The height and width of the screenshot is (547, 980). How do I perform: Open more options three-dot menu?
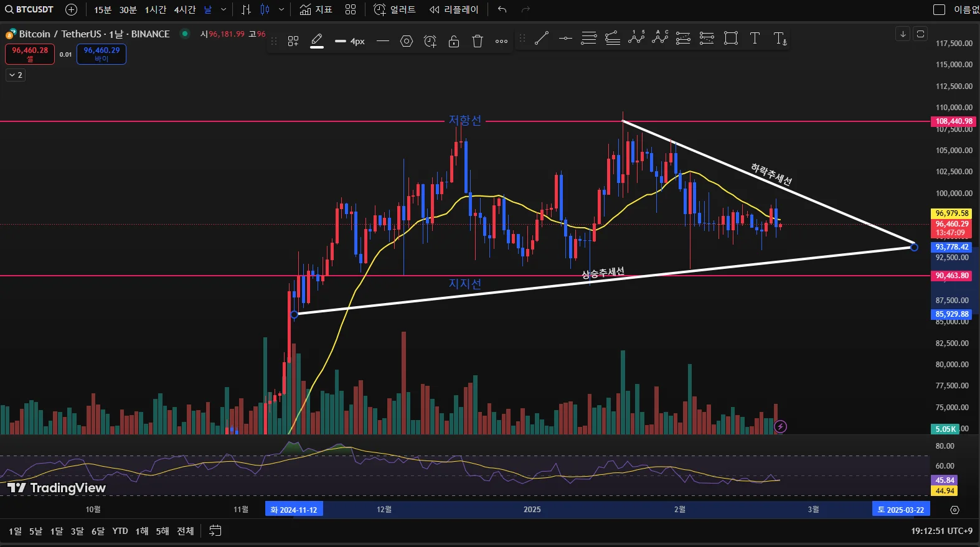click(x=501, y=41)
